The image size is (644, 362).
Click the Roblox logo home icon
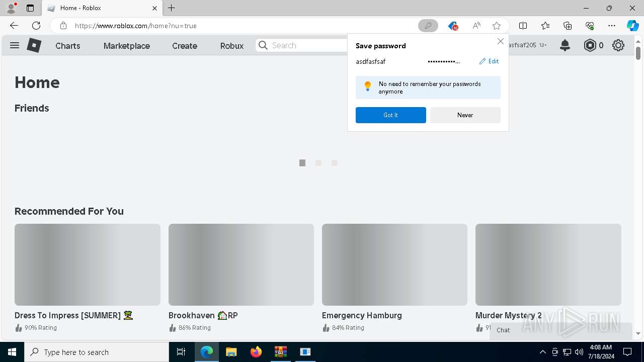click(x=34, y=45)
